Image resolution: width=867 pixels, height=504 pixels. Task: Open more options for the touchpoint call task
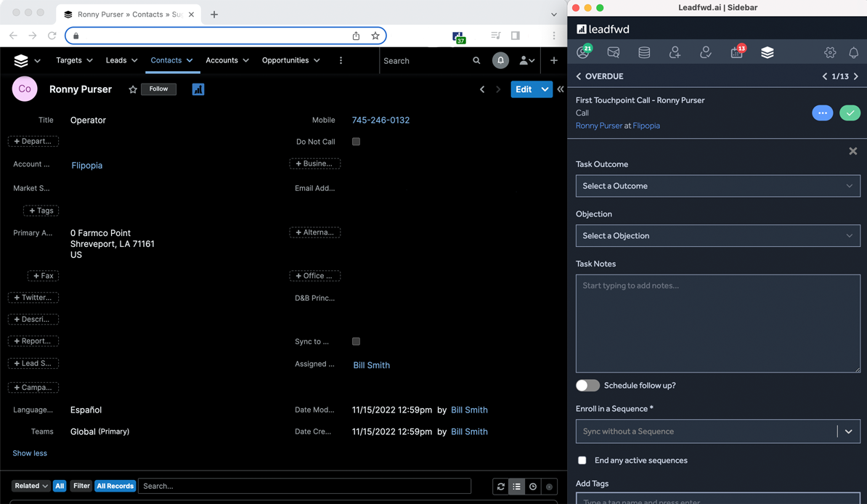coord(822,113)
